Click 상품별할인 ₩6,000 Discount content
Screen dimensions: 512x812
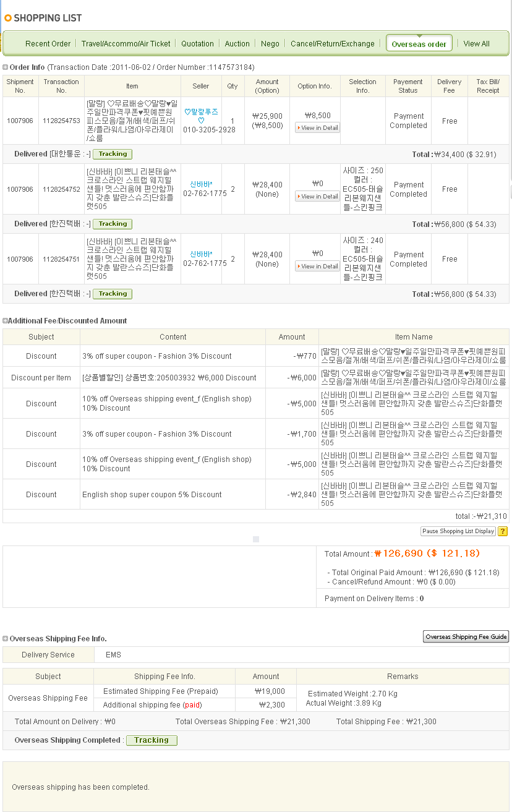[169, 378]
